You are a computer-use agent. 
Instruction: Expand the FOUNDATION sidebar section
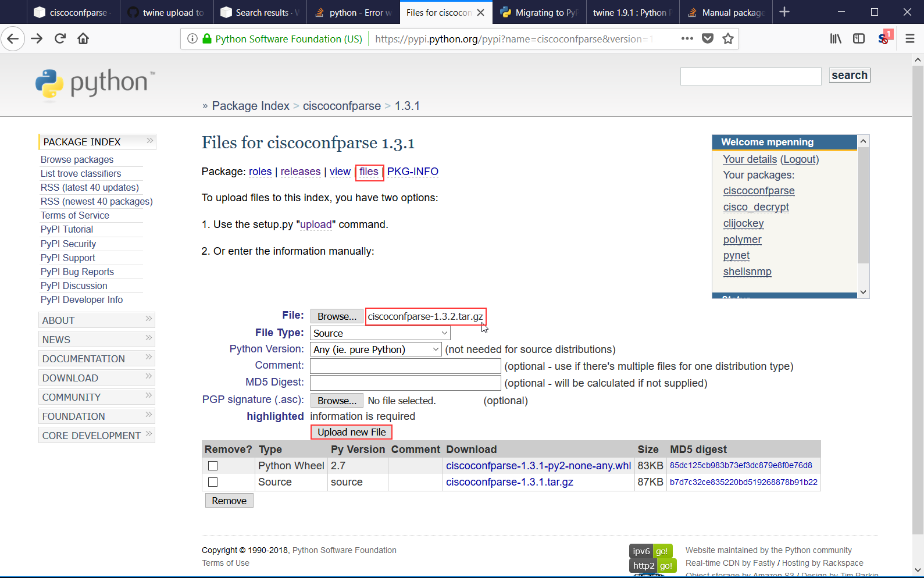click(x=97, y=416)
